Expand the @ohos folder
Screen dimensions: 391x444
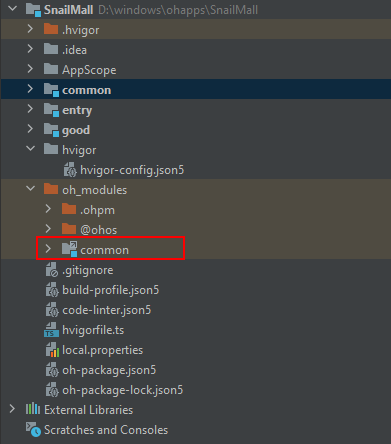coord(48,229)
